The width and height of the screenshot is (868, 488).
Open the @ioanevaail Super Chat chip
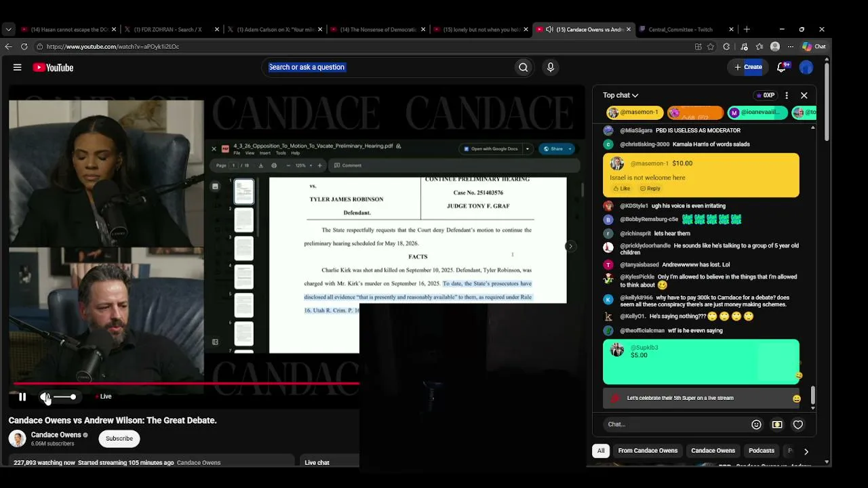tap(757, 112)
